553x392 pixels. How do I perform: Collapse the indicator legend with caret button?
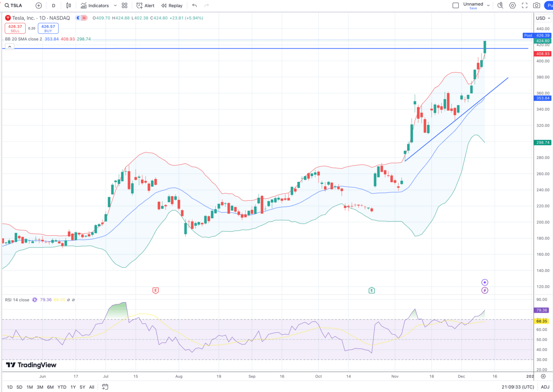point(9,47)
